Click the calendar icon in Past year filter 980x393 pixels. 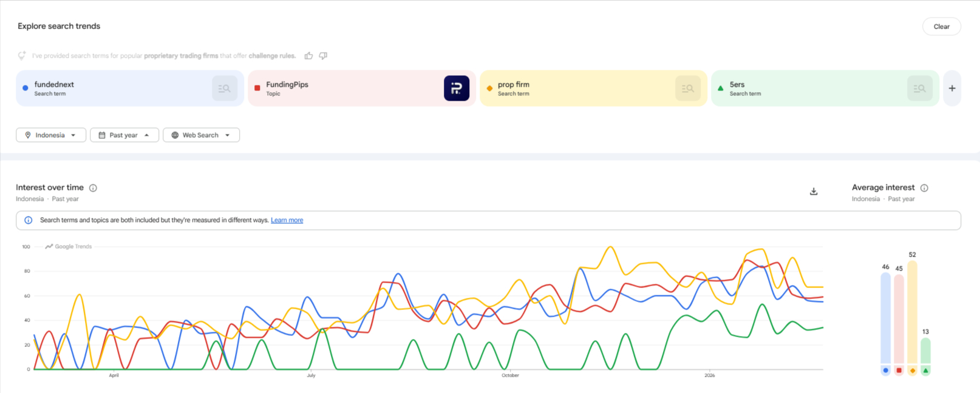(102, 135)
